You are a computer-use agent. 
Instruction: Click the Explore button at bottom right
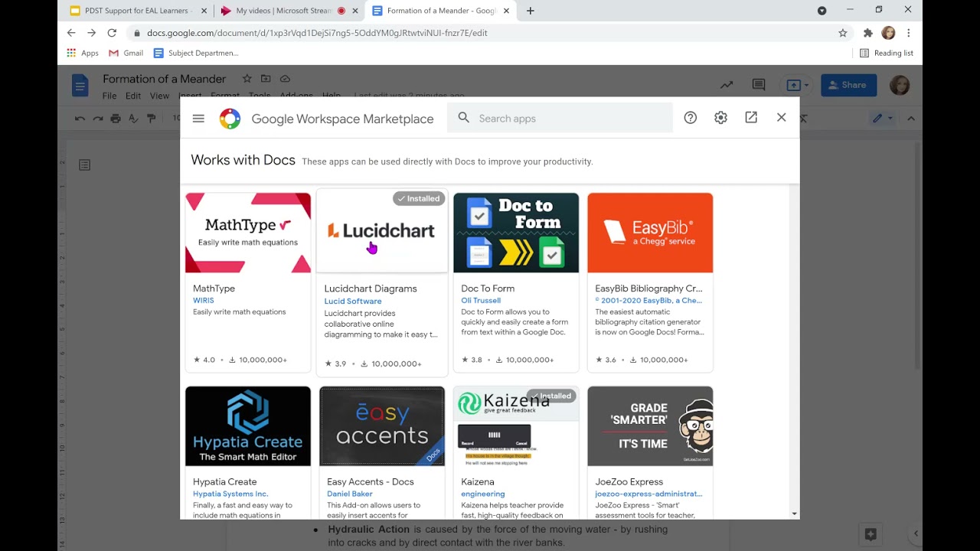pyautogui.click(x=871, y=534)
